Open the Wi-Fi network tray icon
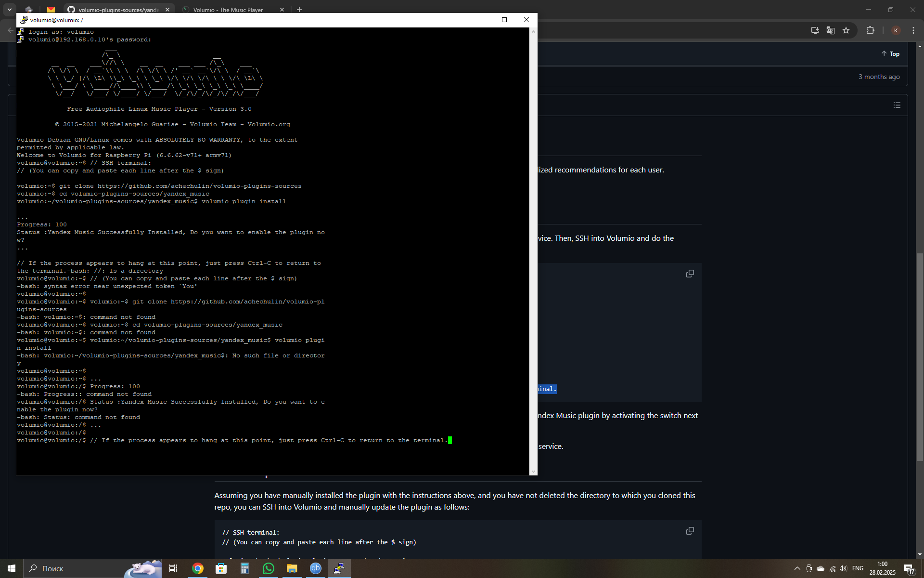Screen dimensions: 924x578 [832, 568]
